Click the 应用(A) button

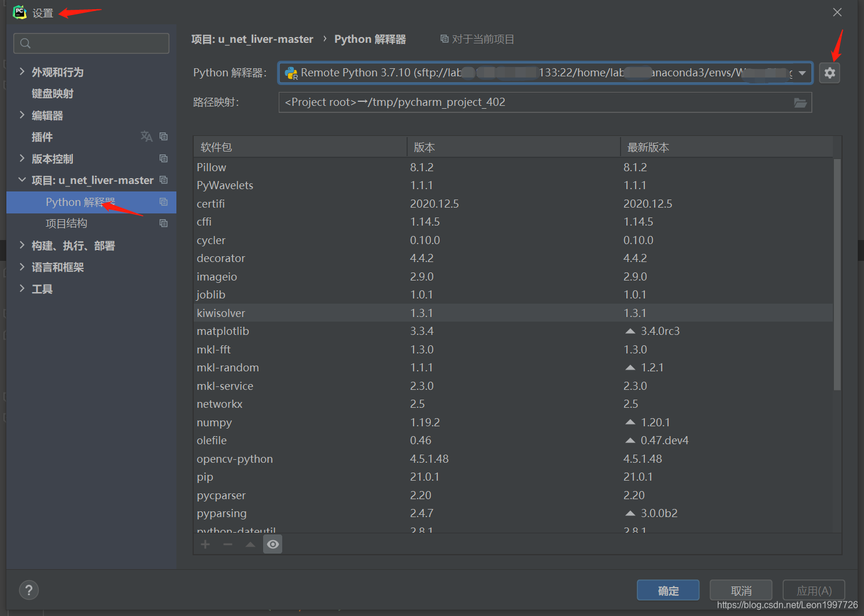tap(814, 591)
